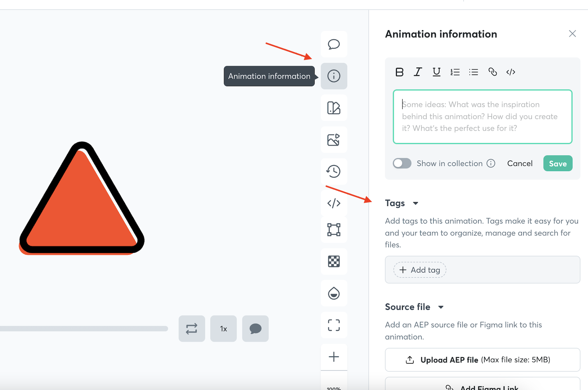588x390 pixels.
Task: Click the bounding box frame icon
Action: click(x=334, y=230)
